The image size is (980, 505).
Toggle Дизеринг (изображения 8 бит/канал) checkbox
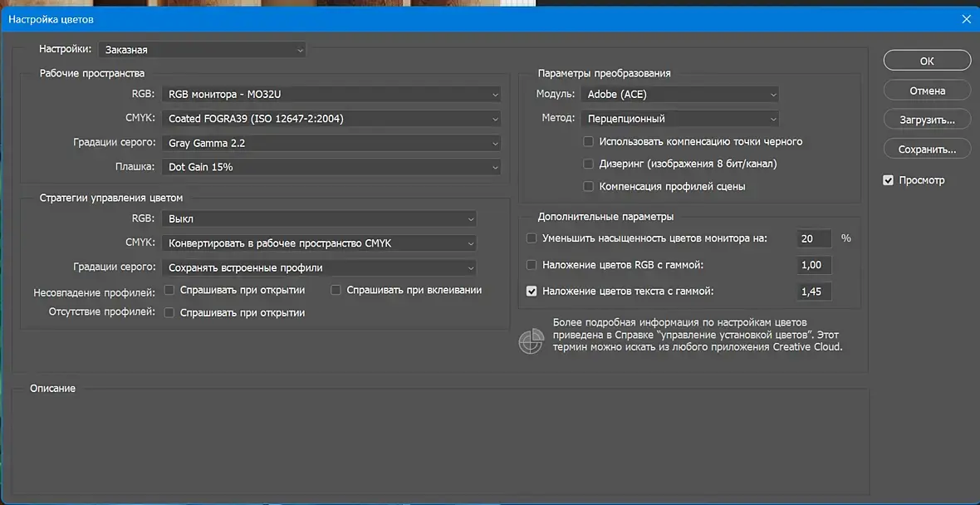click(588, 164)
